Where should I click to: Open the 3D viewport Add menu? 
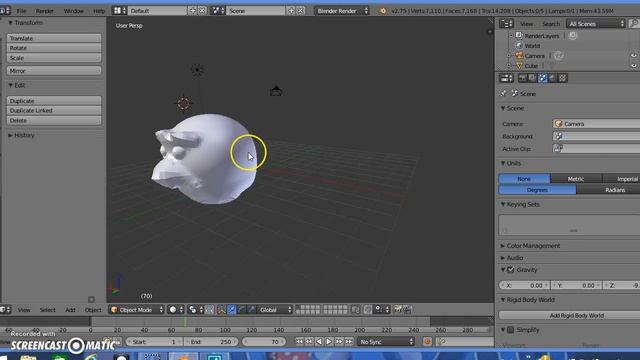point(70,310)
